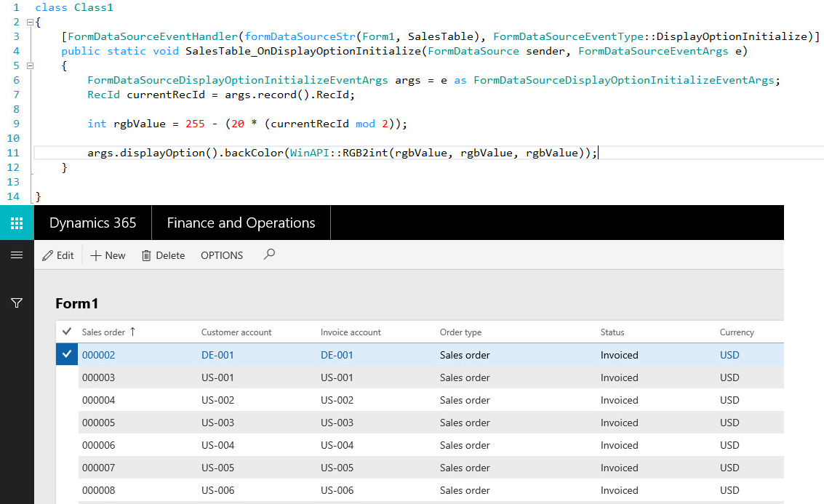
Task: Click the Delete trash button
Action: (164, 255)
